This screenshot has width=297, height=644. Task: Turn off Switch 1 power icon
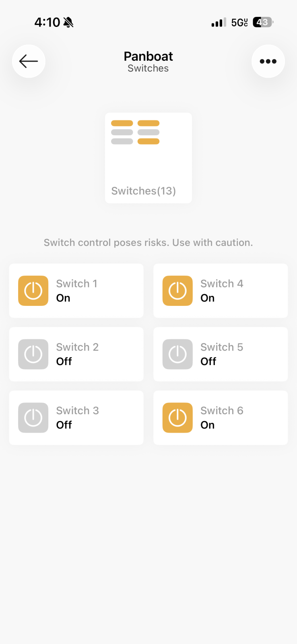(33, 291)
